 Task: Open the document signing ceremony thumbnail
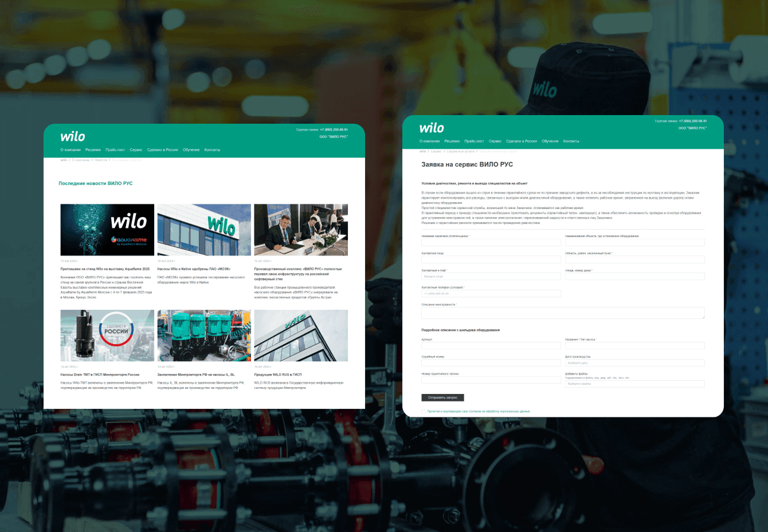click(301, 230)
